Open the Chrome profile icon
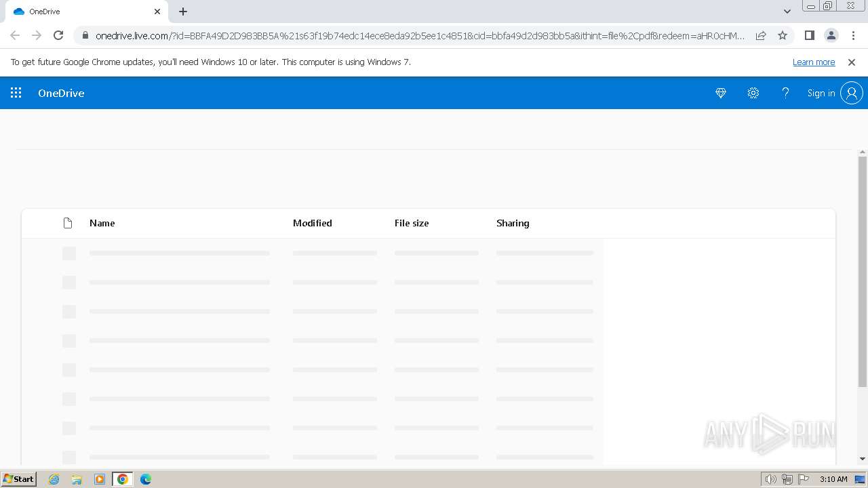The height and width of the screenshot is (488, 868). click(x=831, y=35)
